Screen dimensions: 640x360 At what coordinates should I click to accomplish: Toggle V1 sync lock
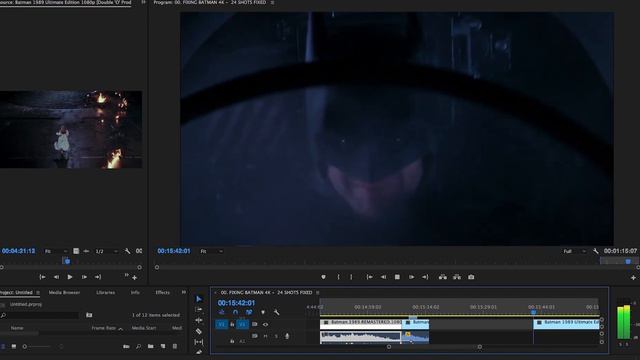(254, 324)
